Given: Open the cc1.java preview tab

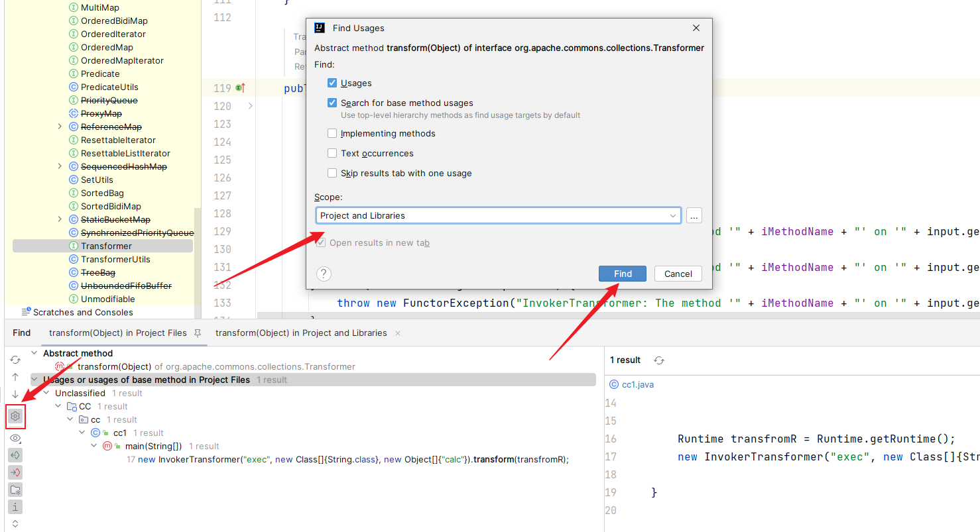Looking at the screenshot, I should point(632,385).
